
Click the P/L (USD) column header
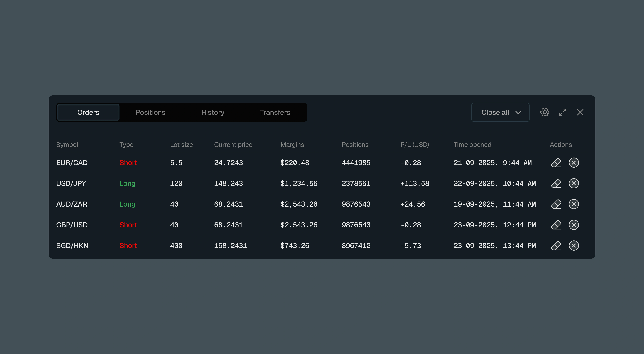point(415,145)
